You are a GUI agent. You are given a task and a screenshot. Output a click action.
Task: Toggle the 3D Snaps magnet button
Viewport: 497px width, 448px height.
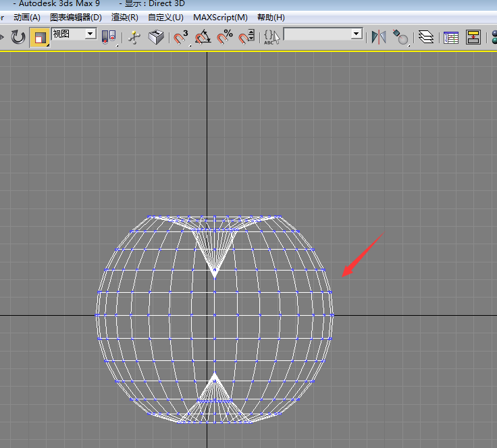[x=180, y=37]
